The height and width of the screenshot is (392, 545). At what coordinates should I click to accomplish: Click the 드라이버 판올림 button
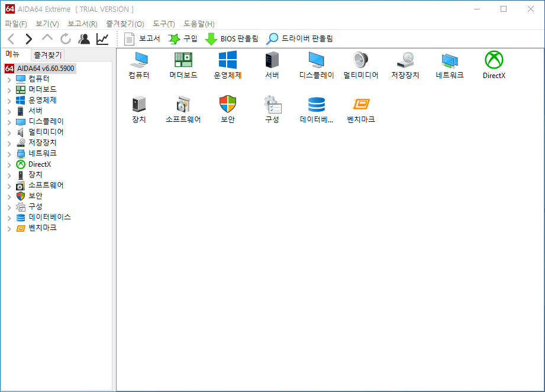pyautogui.click(x=299, y=39)
